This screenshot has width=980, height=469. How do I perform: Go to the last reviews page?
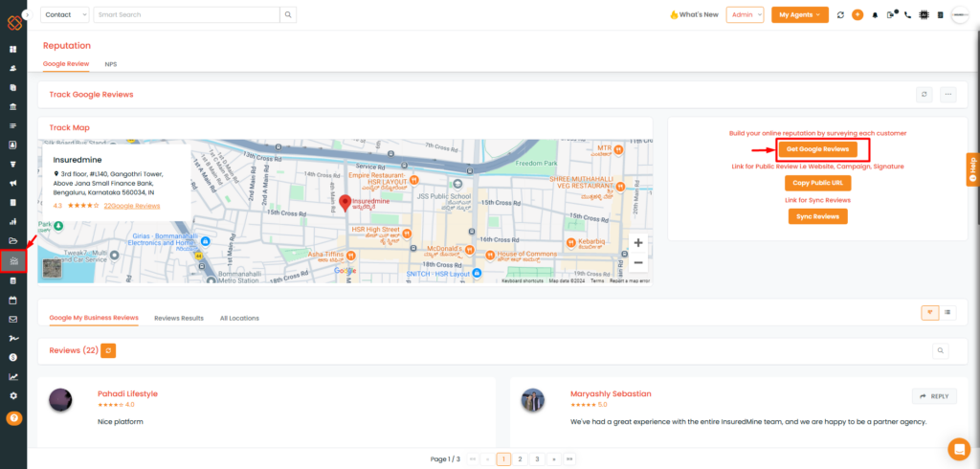[x=569, y=459]
